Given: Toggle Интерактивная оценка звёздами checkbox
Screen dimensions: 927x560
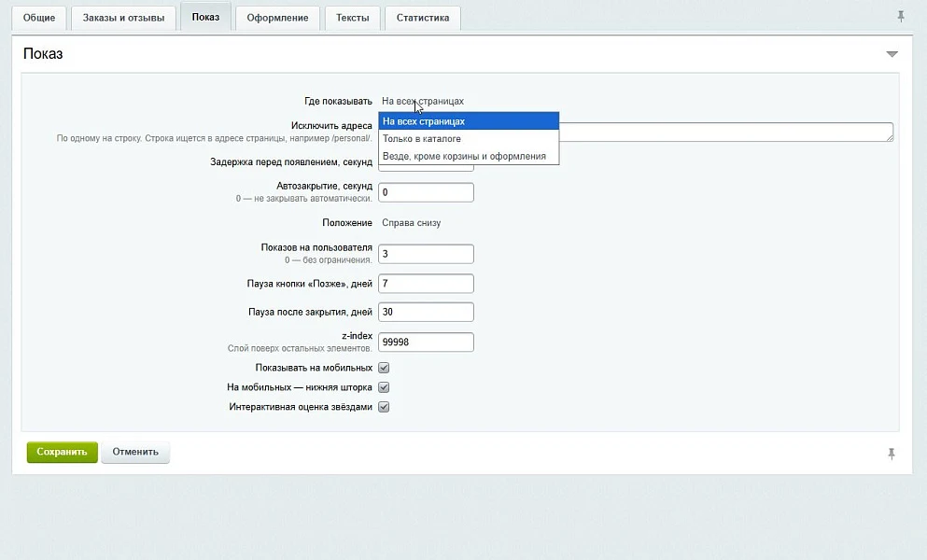Looking at the screenshot, I should pos(384,407).
